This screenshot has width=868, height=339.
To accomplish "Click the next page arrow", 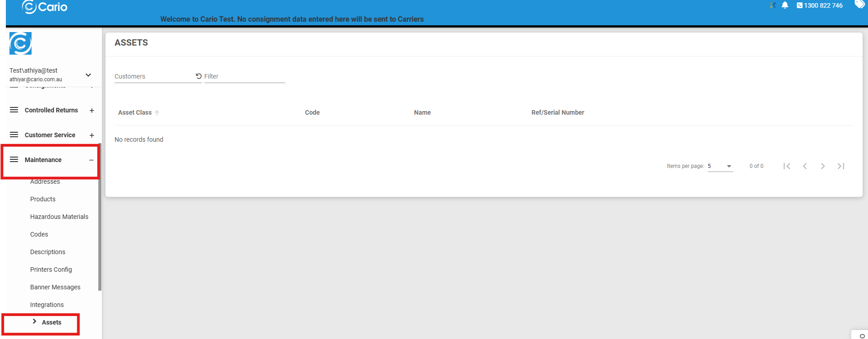I will click(x=823, y=166).
